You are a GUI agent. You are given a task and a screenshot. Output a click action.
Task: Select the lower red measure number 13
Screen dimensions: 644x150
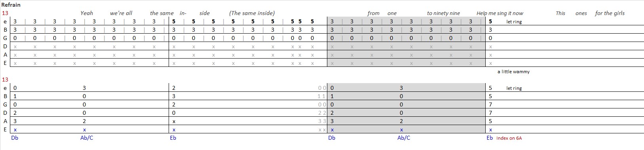click(5, 80)
